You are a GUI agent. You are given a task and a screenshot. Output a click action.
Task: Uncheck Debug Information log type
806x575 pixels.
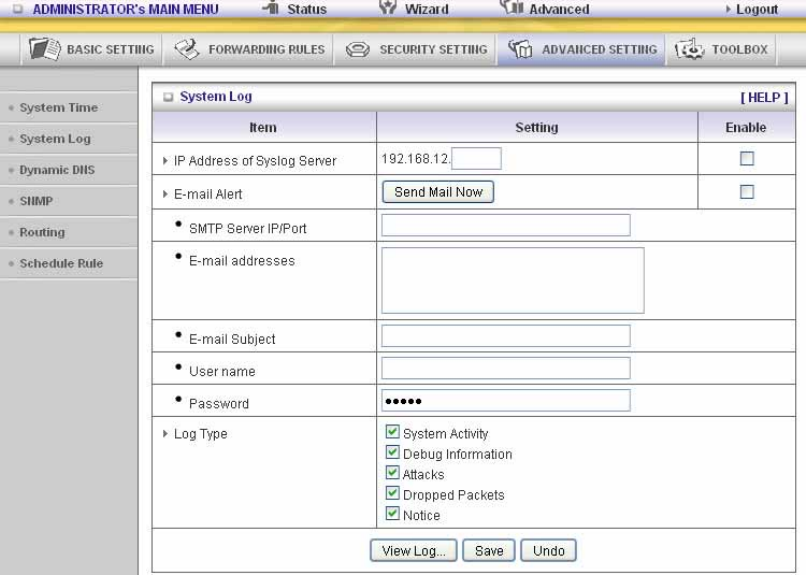click(392, 452)
